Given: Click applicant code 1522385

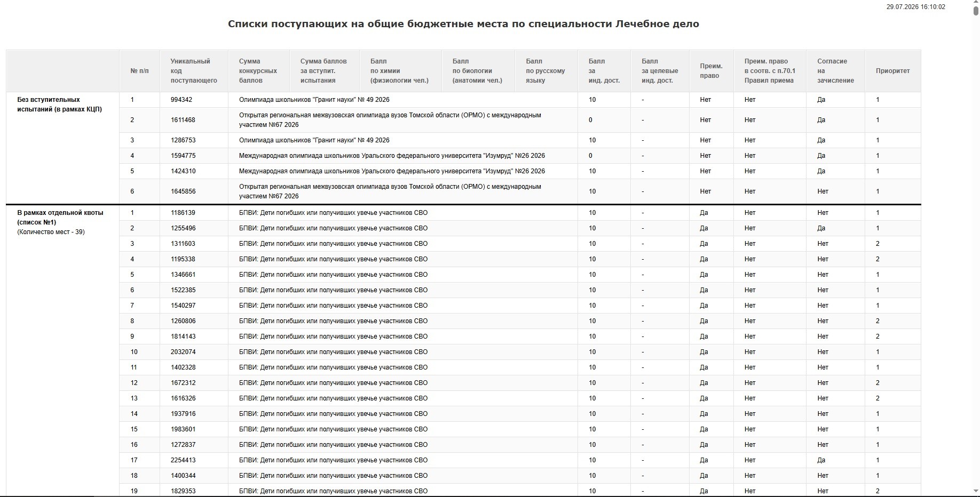Looking at the screenshot, I should tap(183, 290).
